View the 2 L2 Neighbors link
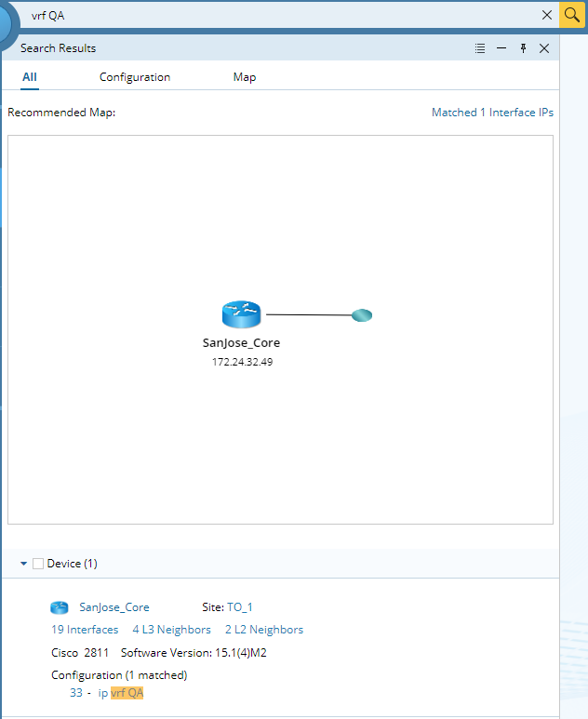 (264, 630)
